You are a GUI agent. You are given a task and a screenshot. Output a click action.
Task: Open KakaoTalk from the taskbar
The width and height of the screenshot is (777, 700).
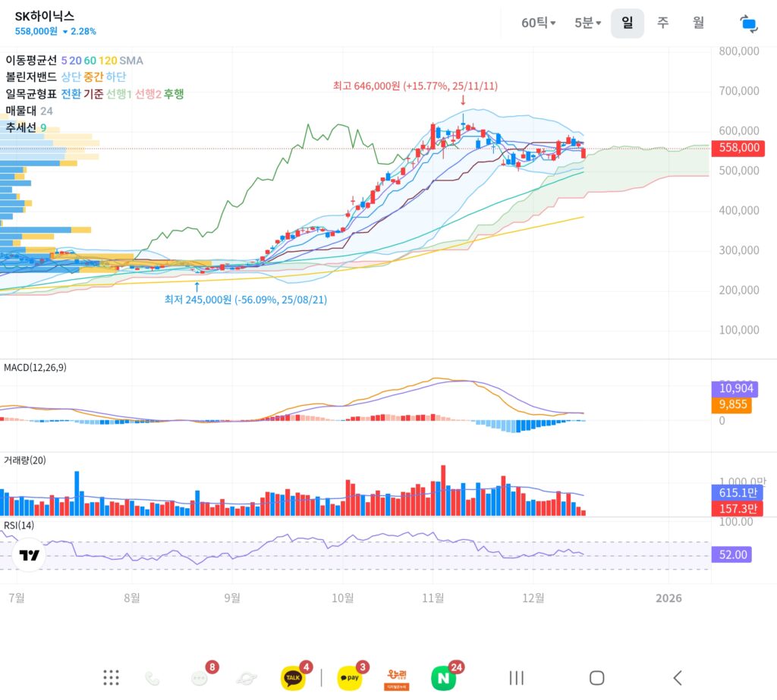pyautogui.click(x=293, y=677)
